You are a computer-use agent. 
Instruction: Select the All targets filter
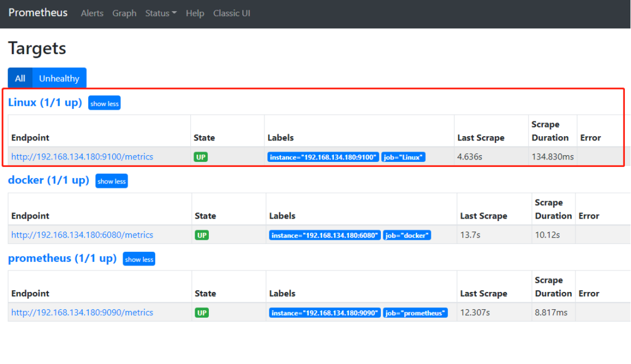[20, 78]
